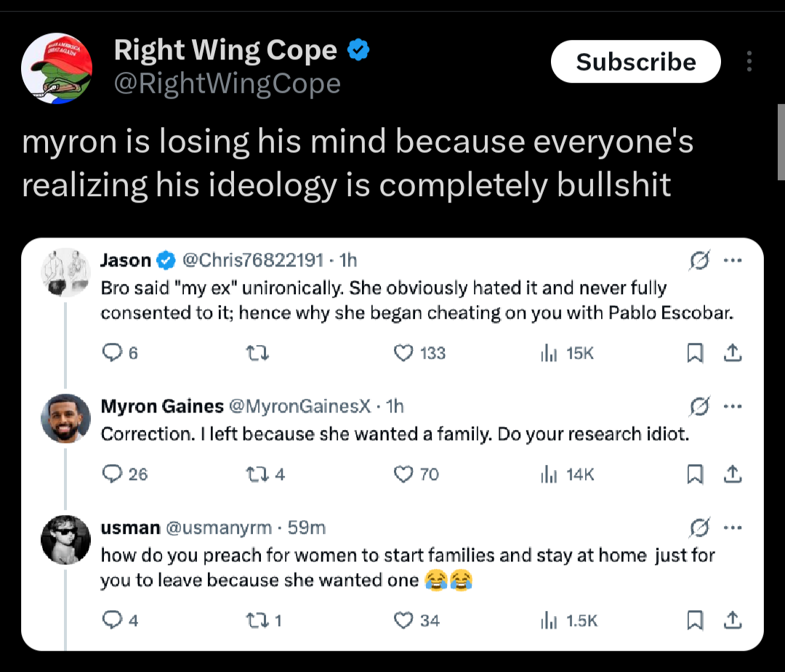The width and height of the screenshot is (785, 672).
Task: Click the reply icon on Jason's tweet
Action: click(111, 353)
